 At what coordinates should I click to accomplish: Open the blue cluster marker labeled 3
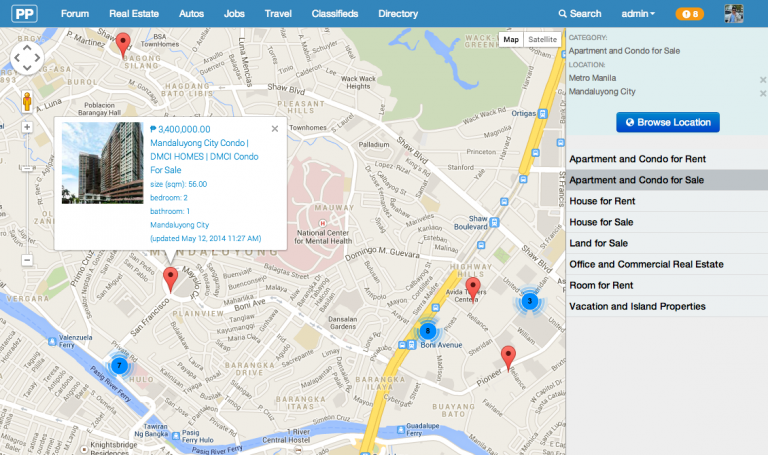[x=529, y=301]
